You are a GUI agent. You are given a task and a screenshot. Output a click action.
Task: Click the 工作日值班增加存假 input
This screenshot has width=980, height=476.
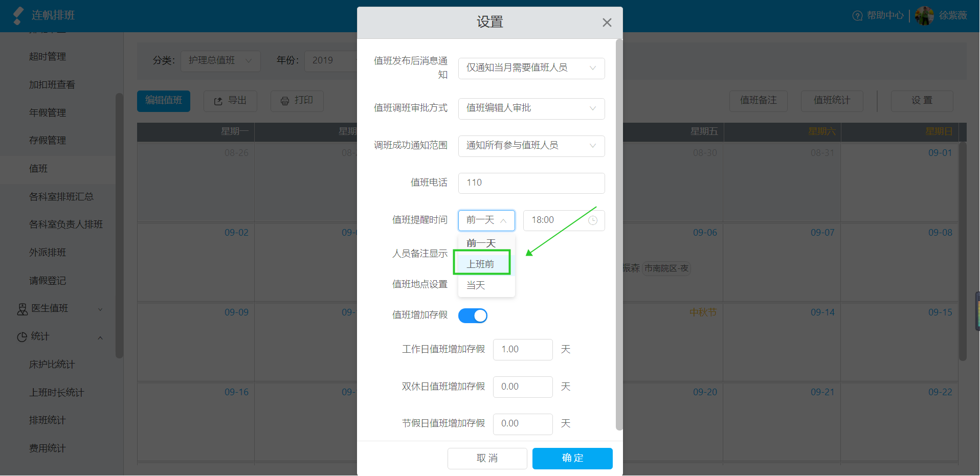pyautogui.click(x=523, y=350)
